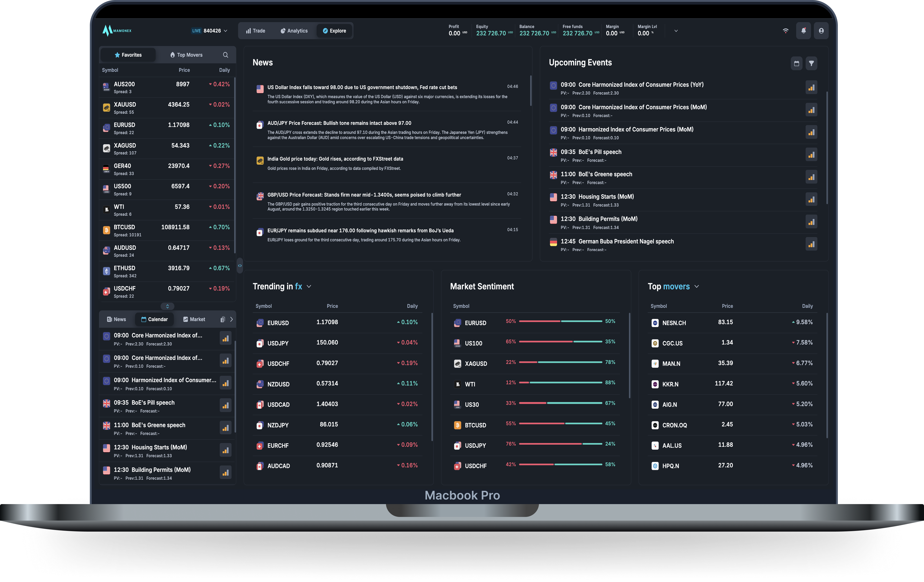Click the Wi-Fi connection status icon
The width and height of the screenshot is (924, 582).
pos(786,31)
